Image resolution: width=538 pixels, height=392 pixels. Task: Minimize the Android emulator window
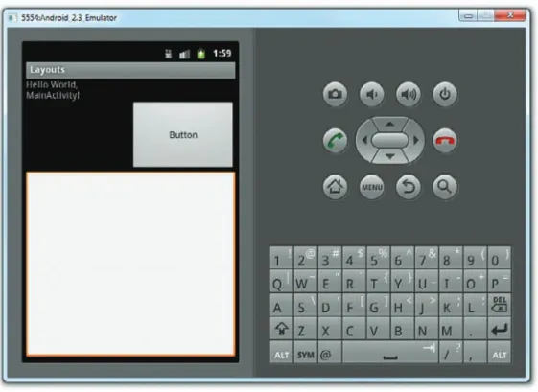(468, 15)
